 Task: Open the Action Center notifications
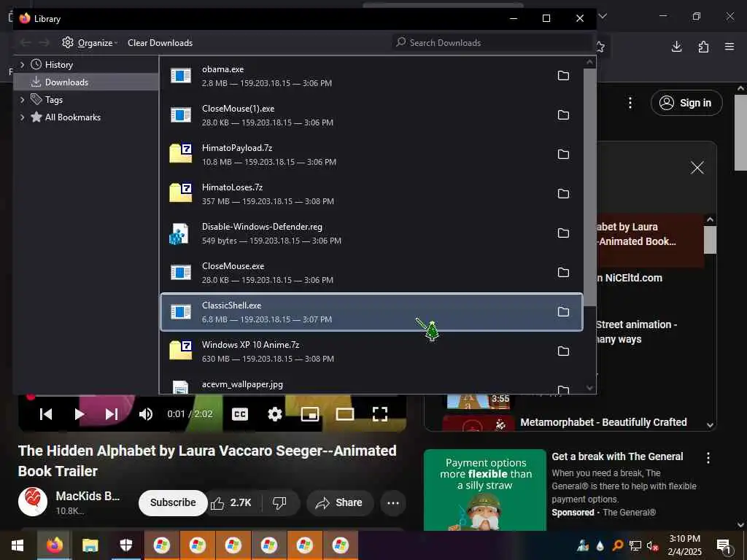point(724,545)
